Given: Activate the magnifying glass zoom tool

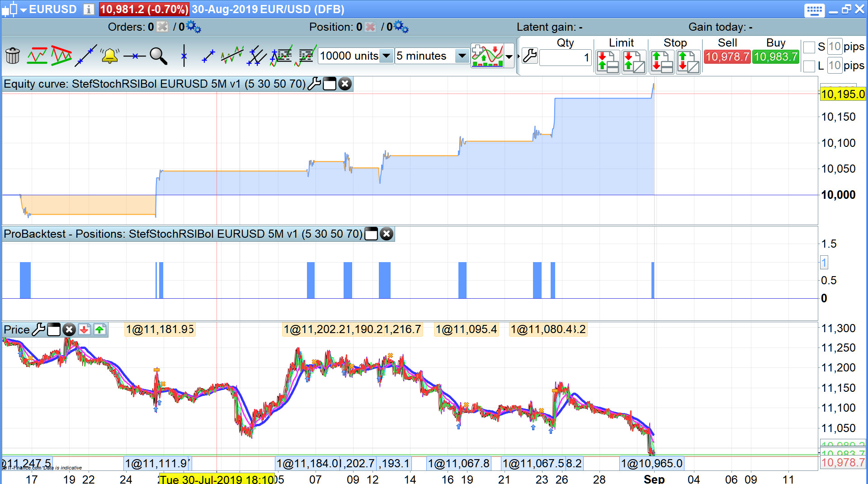Looking at the screenshot, I should [158, 56].
